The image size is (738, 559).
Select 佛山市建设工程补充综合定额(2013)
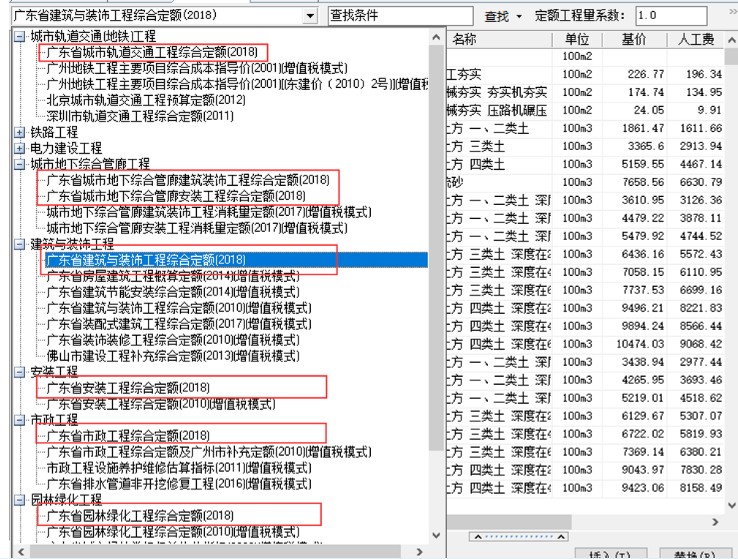173,356
